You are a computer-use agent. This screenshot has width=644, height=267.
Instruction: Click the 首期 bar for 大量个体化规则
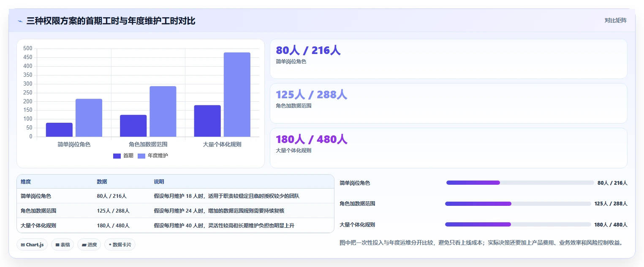[x=207, y=121]
